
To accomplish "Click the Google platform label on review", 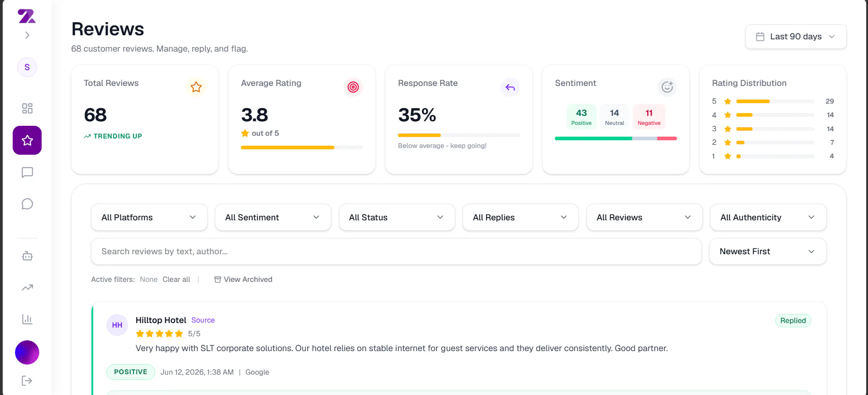I will [257, 372].
